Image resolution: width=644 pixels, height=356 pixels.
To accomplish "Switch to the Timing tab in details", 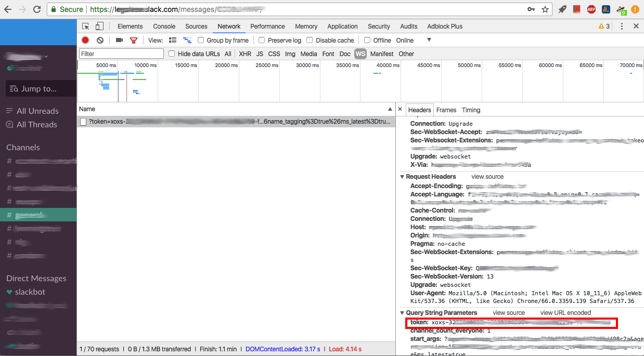I will (x=471, y=110).
